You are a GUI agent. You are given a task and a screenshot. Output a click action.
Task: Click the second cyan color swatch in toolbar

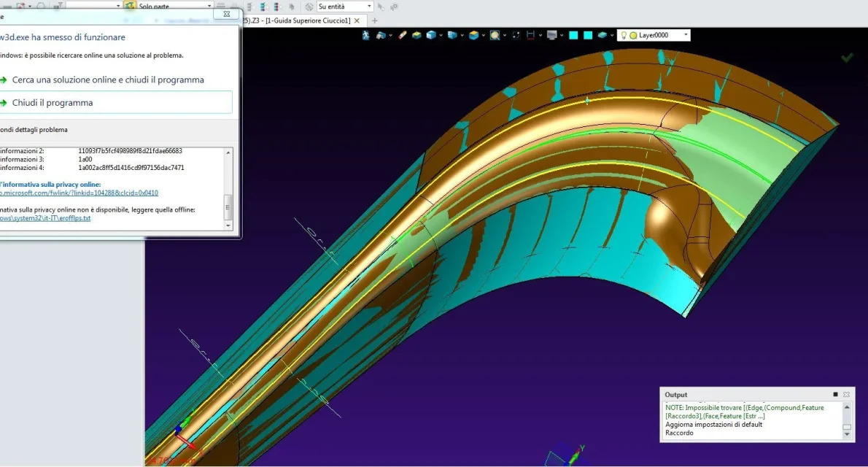click(x=588, y=35)
